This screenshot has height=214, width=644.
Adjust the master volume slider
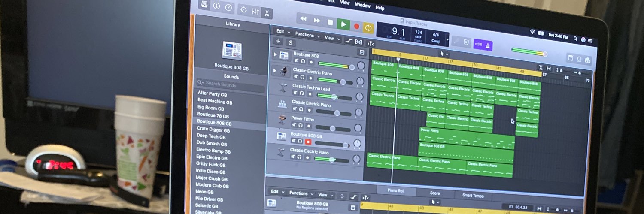[x=529, y=51]
